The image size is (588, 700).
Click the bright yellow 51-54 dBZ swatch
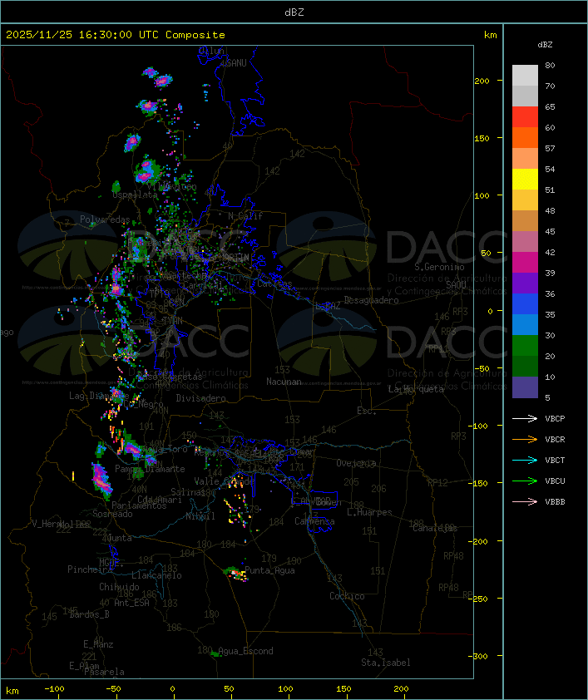click(x=525, y=179)
